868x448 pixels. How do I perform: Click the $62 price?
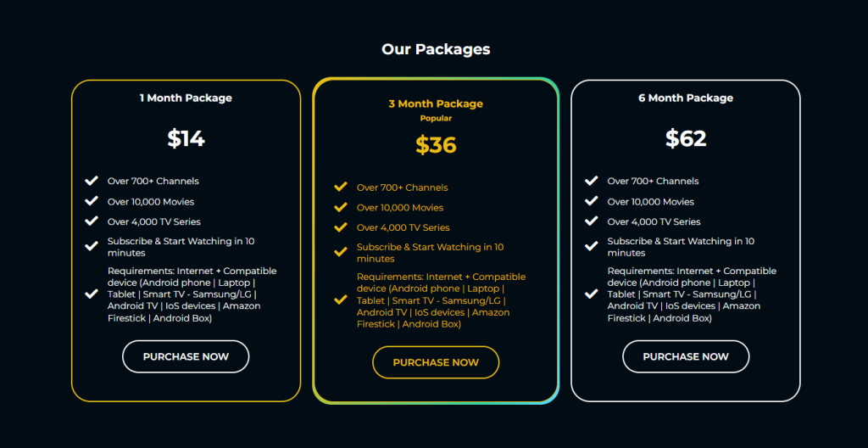coord(686,138)
